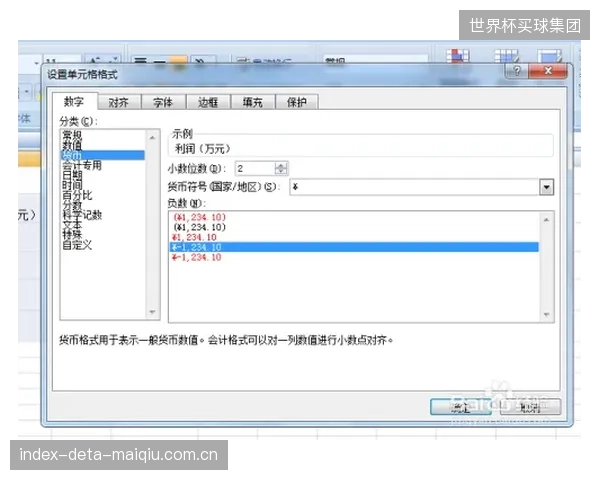Select 货币 category
The image size is (600, 480).
103,155
